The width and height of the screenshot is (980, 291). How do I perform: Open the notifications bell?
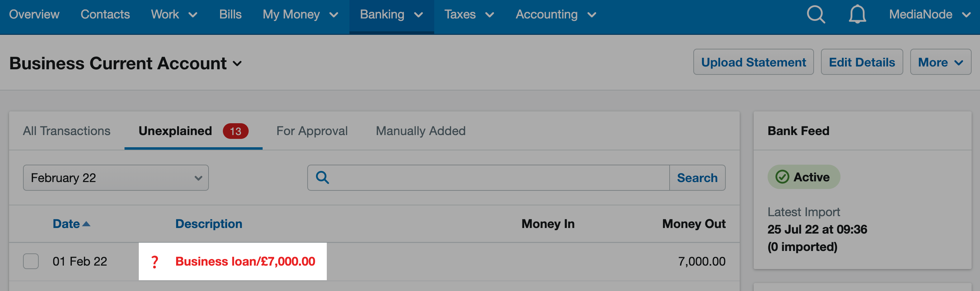(857, 15)
